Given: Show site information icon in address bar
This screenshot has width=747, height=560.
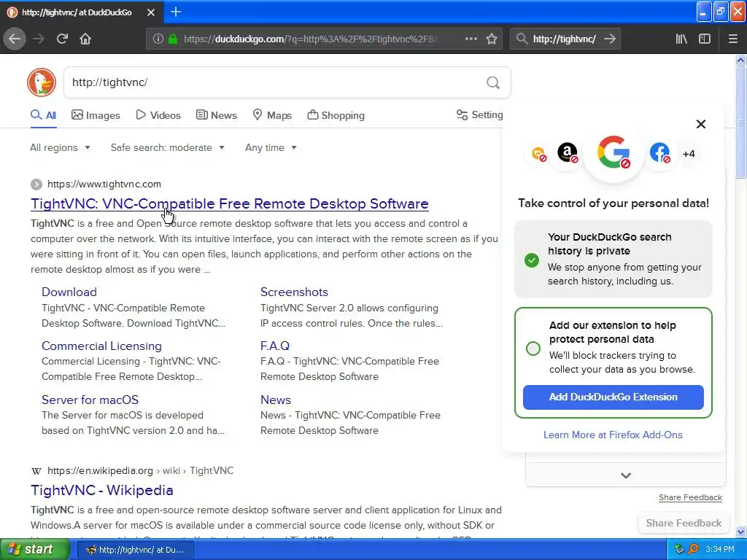Looking at the screenshot, I should (158, 39).
